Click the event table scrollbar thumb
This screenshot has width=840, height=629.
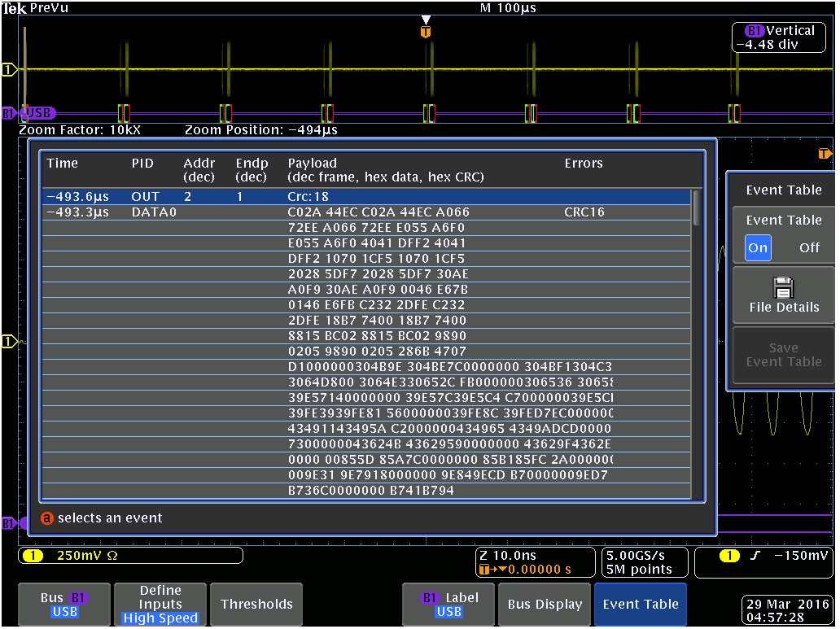pos(697,207)
